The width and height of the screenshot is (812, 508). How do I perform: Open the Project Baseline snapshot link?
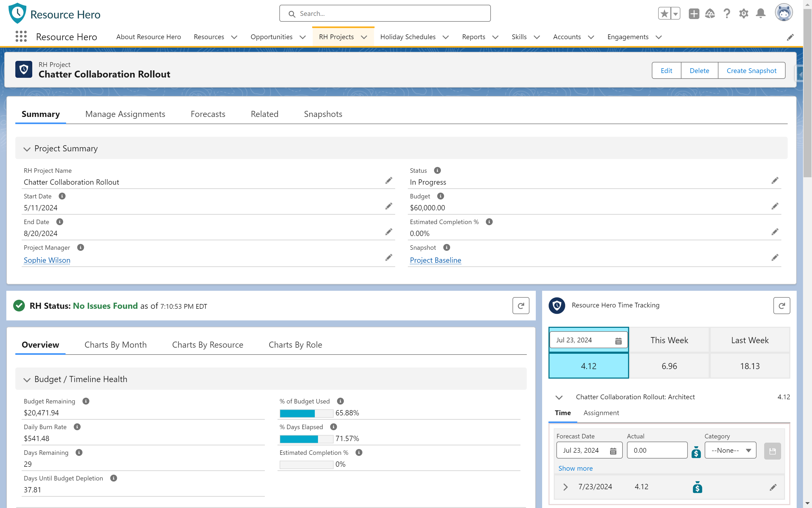pos(435,260)
